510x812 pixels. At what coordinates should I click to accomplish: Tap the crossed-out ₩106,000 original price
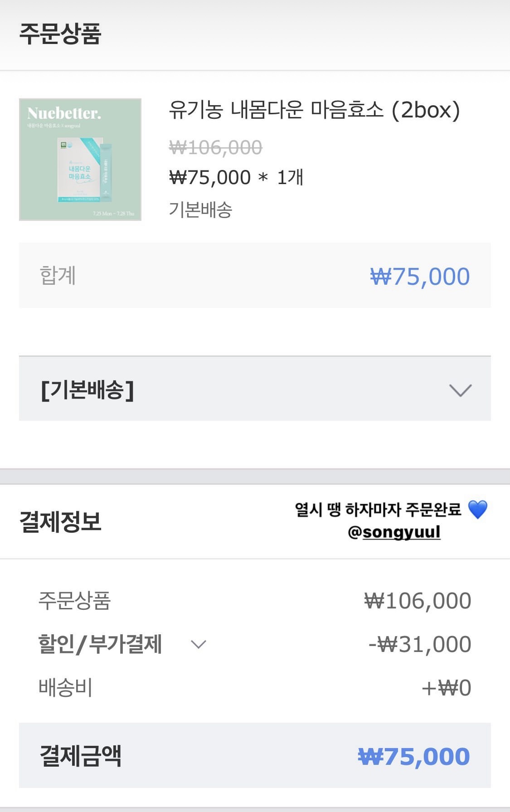(x=215, y=147)
